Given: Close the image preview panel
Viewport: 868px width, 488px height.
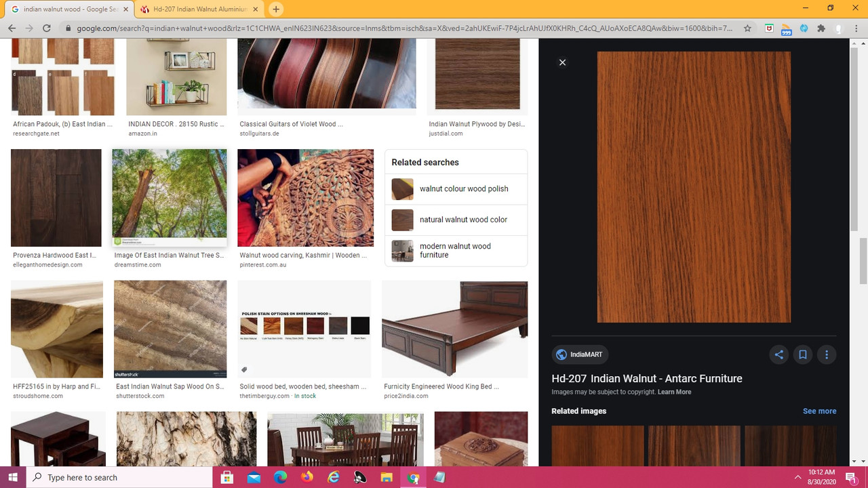Looking at the screenshot, I should (x=562, y=62).
